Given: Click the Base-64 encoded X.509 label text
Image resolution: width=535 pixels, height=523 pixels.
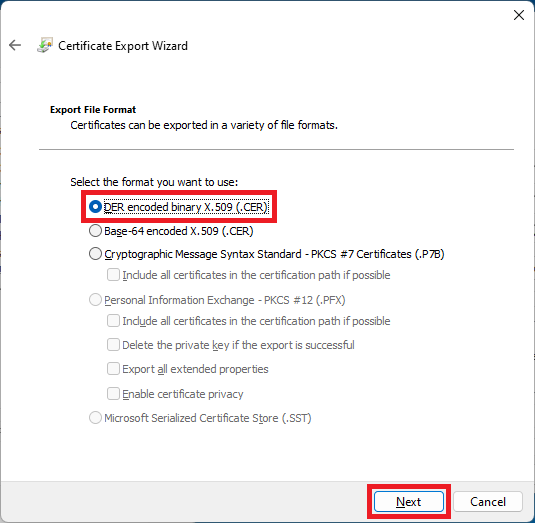Looking at the screenshot, I should tap(179, 231).
